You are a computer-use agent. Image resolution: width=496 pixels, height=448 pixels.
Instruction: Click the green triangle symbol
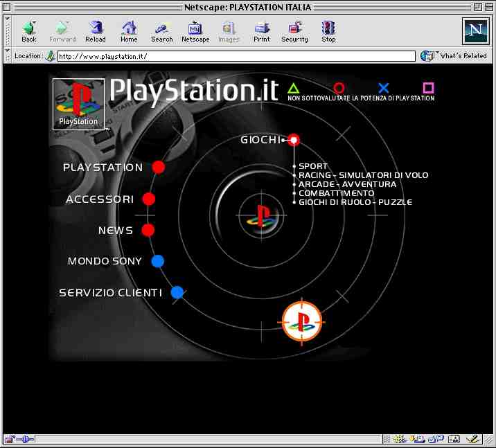tap(294, 88)
